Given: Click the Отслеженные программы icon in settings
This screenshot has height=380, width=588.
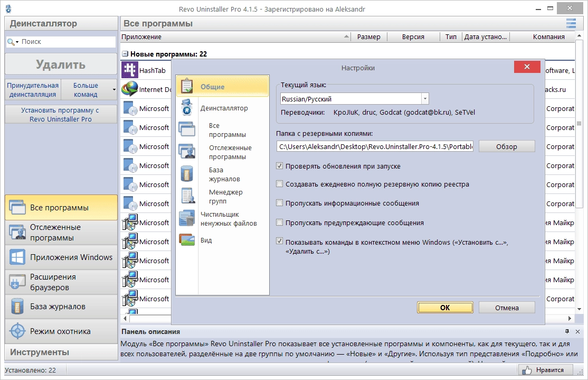Looking at the screenshot, I should click(187, 151).
